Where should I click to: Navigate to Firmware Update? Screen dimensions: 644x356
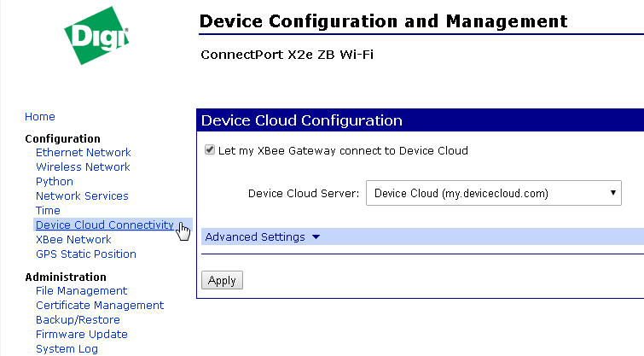point(81,335)
